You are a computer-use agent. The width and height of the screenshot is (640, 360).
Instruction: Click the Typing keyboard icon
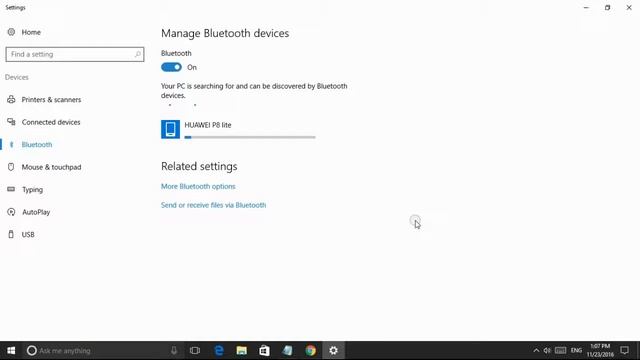(11, 189)
